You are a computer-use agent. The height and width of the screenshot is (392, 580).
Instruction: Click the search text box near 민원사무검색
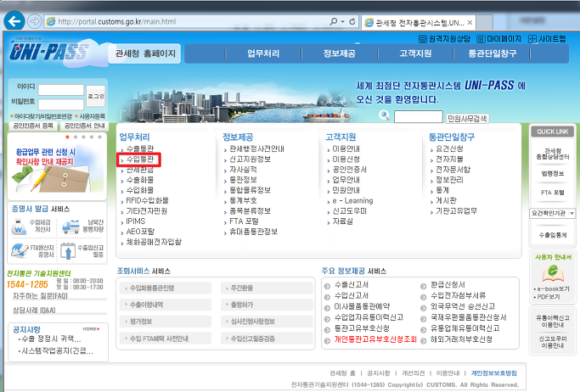coord(419,117)
